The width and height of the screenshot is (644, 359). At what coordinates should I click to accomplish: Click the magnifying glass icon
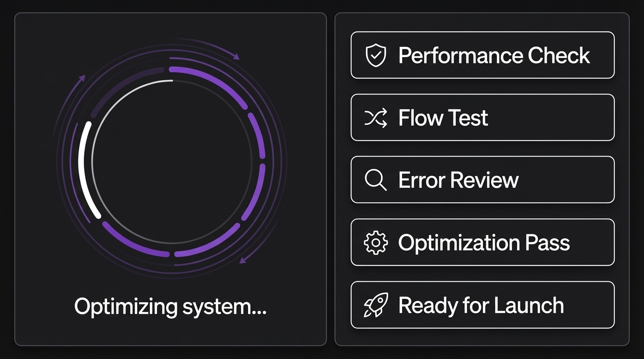click(375, 180)
